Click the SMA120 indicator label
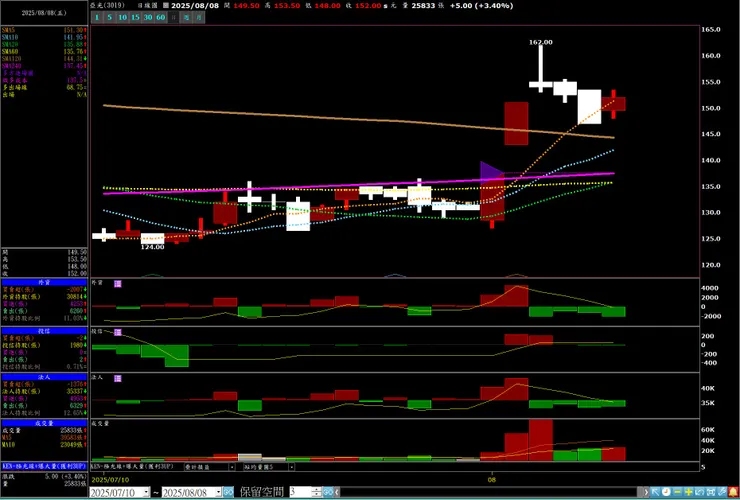The height and width of the screenshot is (500, 740). point(11,59)
